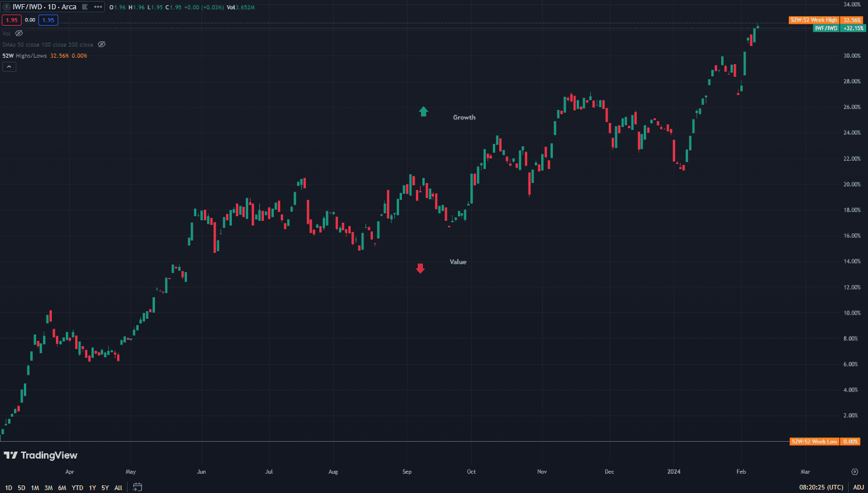Select the 1M time range
Screen dimensions: 868x493
(35, 488)
